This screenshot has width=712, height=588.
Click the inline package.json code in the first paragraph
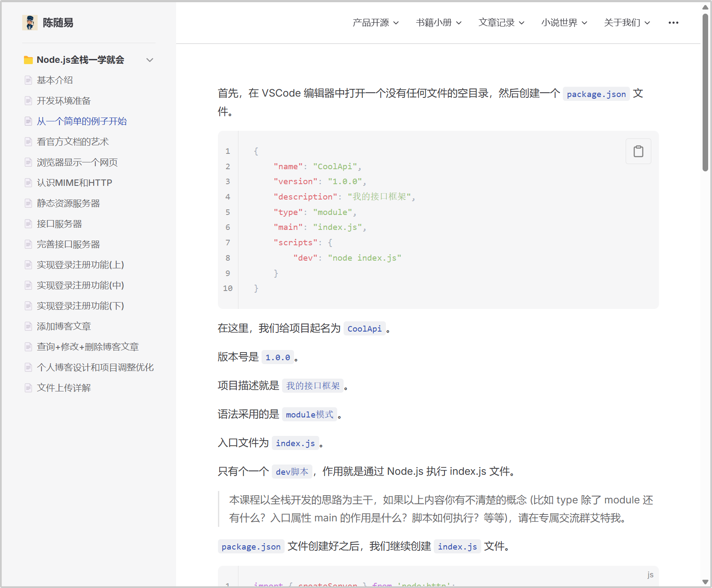596,94
